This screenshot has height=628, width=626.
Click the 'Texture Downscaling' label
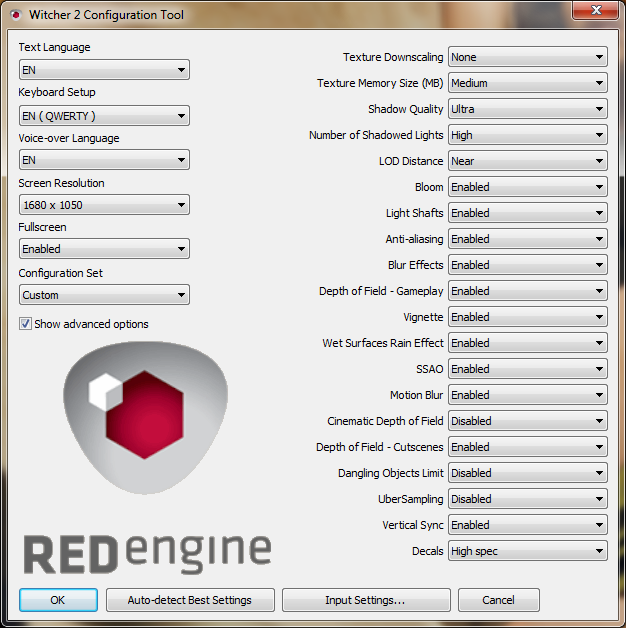coord(393,57)
